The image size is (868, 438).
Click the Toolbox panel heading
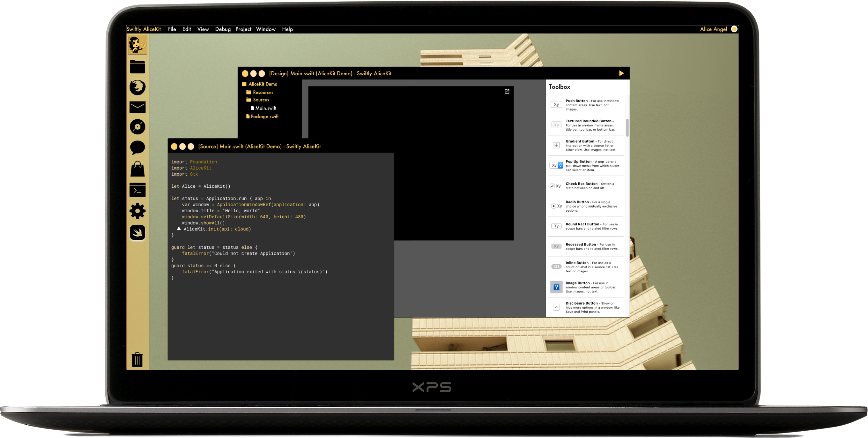[559, 87]
